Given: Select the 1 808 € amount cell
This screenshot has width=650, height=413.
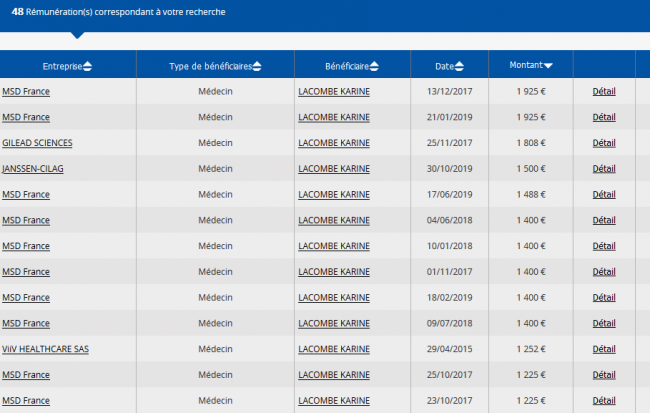Looking at the screenshot, I should point(531,143).
